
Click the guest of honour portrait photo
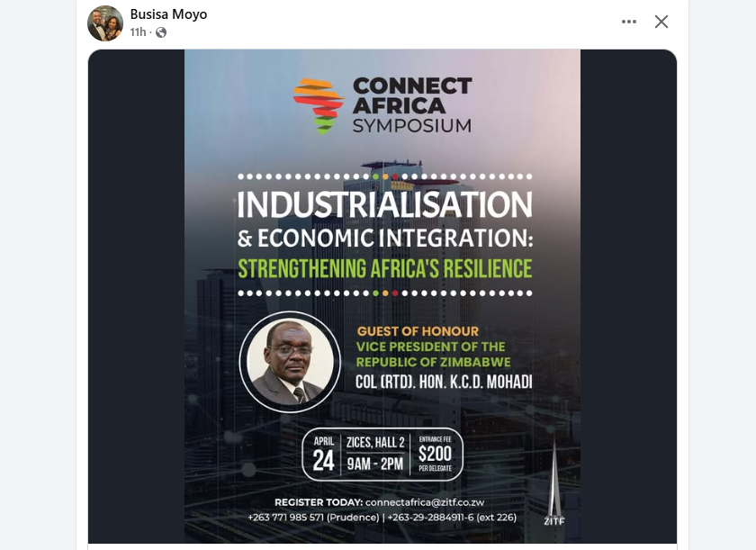click(x=290, y=362)
